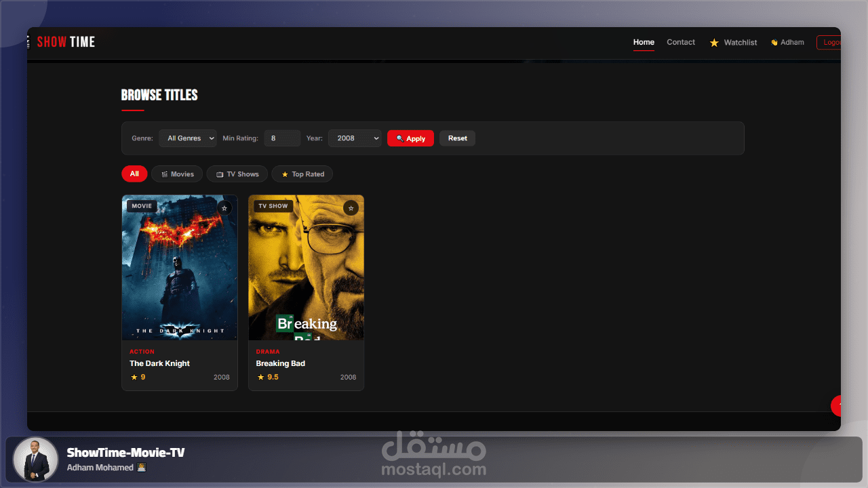Click the Breaking Bad title text
Screen dimensions: 868x488
[281, 363]
